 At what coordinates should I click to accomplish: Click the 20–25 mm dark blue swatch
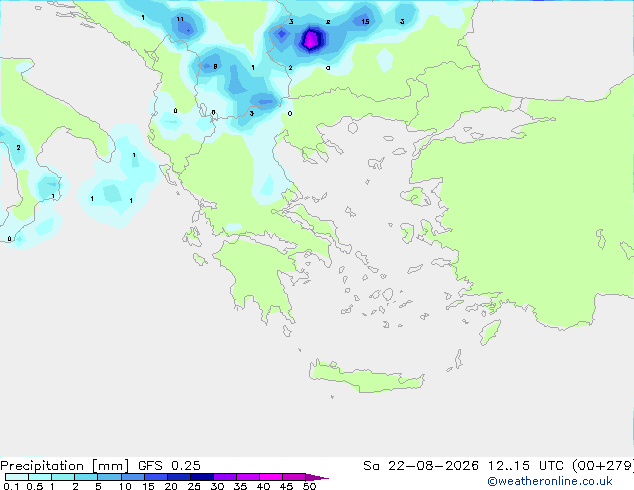tap(178, 477)
